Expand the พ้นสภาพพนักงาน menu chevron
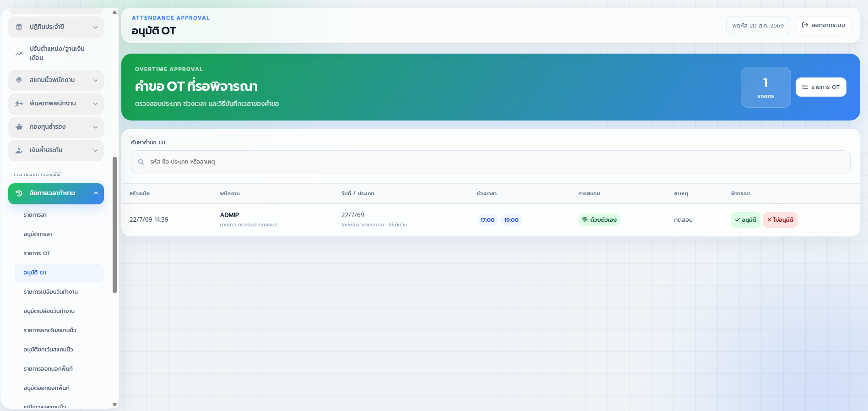This screenshot has width=868, height=411. click(x=95, y=104)
